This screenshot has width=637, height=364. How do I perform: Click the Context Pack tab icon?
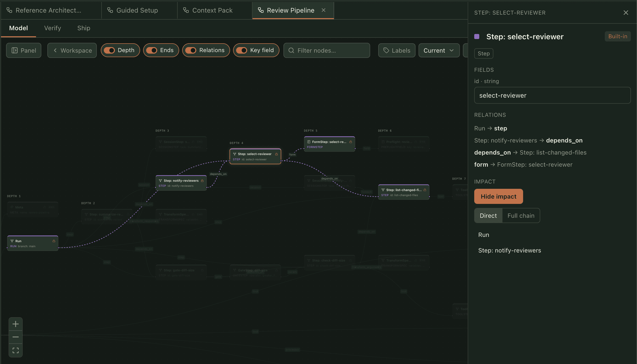186,10
